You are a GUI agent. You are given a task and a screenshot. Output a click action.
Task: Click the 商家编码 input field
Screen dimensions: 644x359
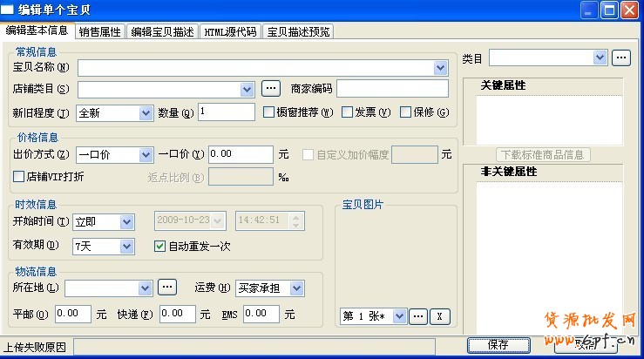tap(392, 88)
